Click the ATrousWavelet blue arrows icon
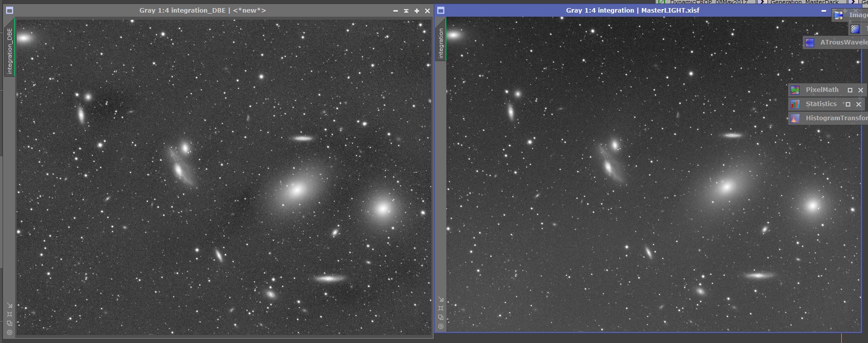The image size is (868, 343). pos(810,42)
